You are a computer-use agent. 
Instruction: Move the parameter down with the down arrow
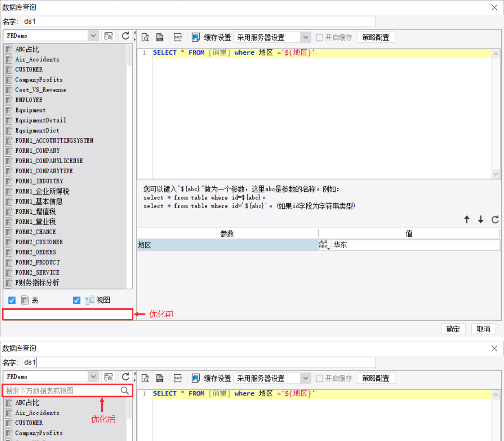[481, 220]
